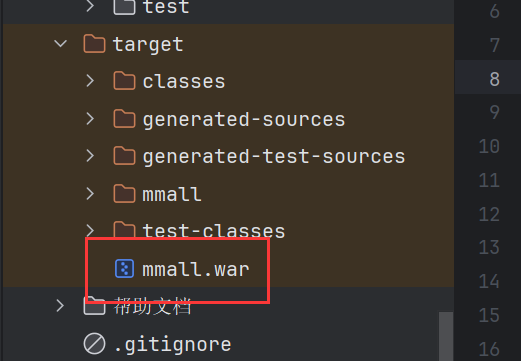Screen dimensions: 521x361
Task: Select the test-classes folder label
Action: (x=214, y=231)
